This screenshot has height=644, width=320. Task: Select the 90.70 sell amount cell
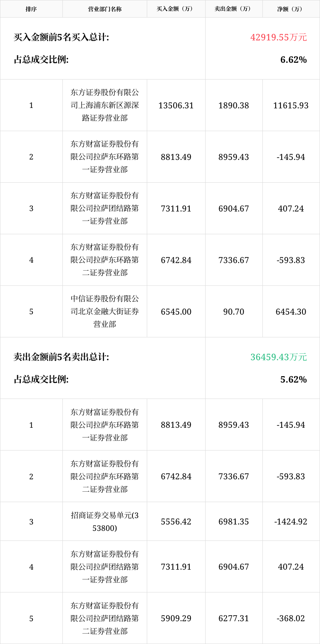[234, 312]
